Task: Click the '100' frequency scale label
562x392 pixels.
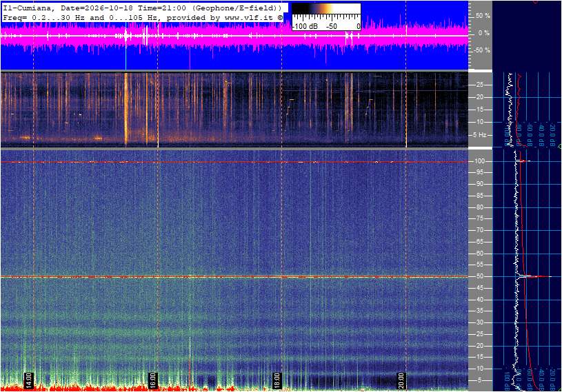Action: coord(479,161)
